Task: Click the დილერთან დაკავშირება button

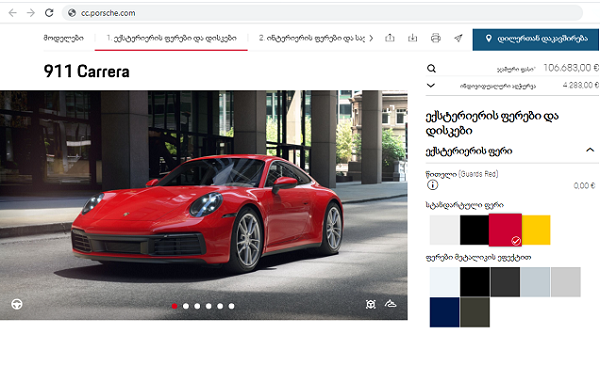Action: (536, 39)
